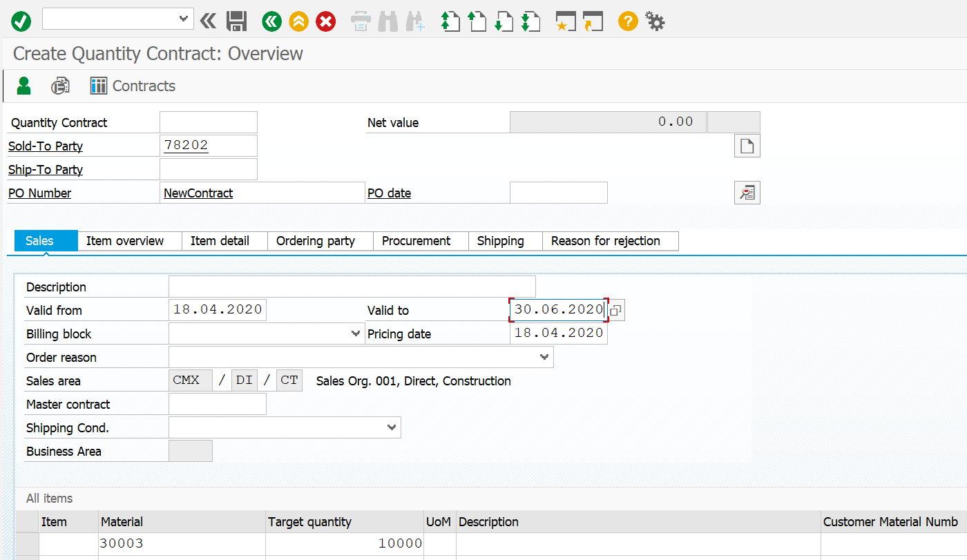Click the green Back arrow icon
This screenshot has width=967, height=560.
coord(271,21)
